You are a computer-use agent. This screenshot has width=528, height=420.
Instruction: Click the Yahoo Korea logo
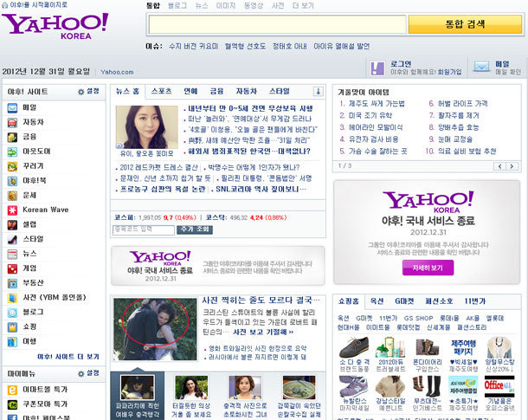pos(55,26)
